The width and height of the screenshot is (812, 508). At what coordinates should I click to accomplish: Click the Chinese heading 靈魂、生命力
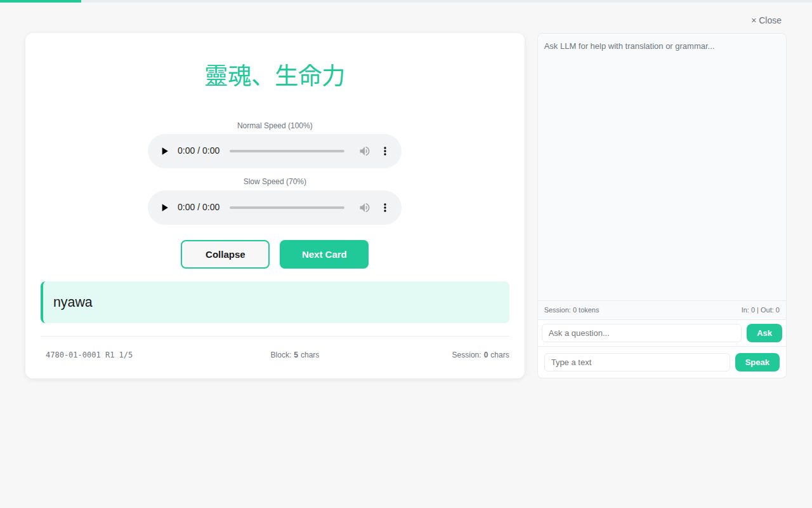[x=275, y=76]
